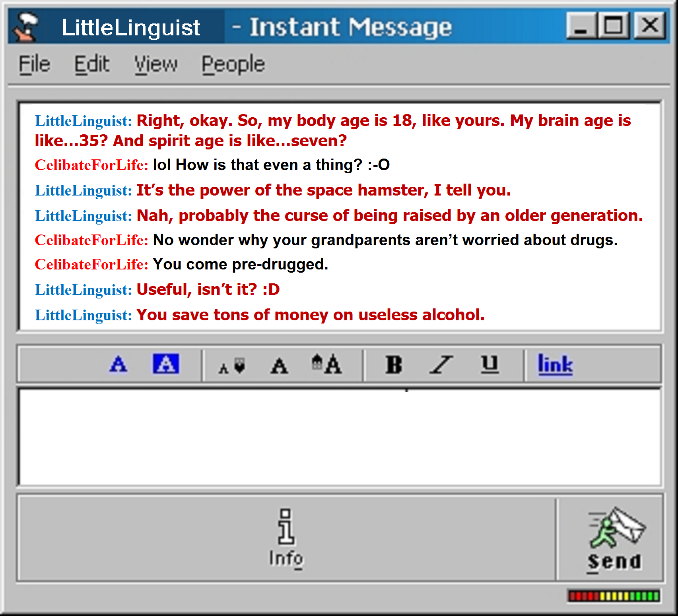This screenshot has width=678, height=616.
Task: Open the People menu
Action: coord(233,64)
